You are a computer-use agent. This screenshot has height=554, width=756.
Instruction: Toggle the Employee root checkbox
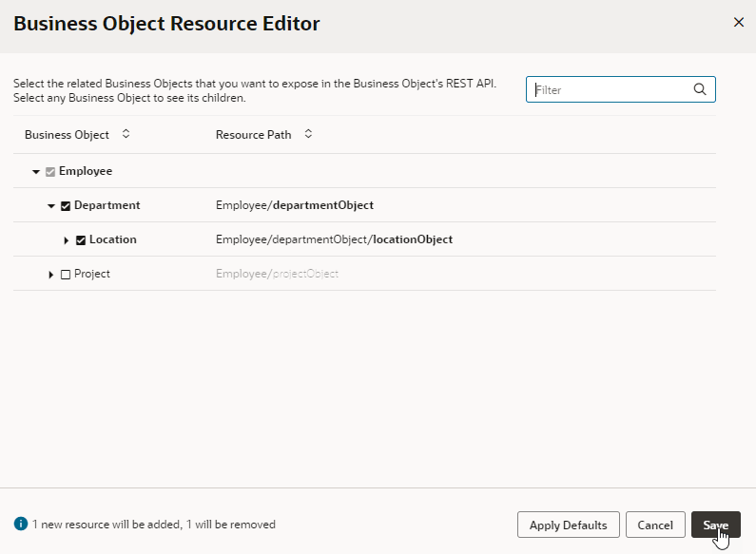coord(50,171)
